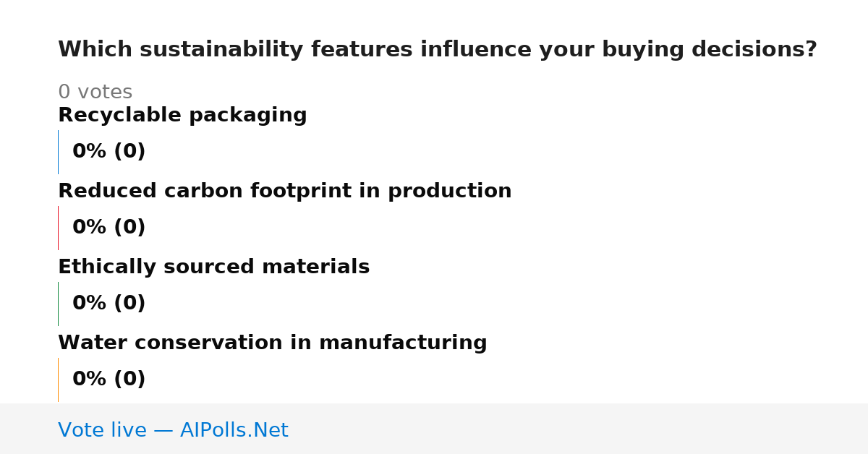Choose Ethically sourced materials option
The height and width of the screenshot is (454, 868).
(213, 267)
